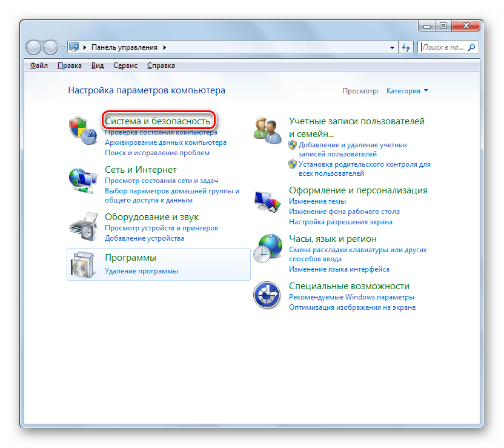Viewport: 504px width, 448px height.
Task: Open the Сервис menu
Action: click(x=125, y=65)
